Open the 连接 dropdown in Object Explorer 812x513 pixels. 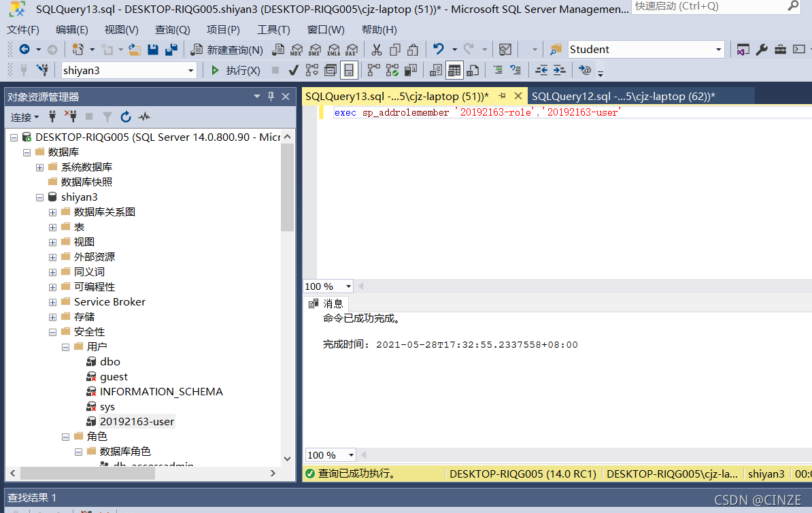pyautogui.click(x=25, y=118)
